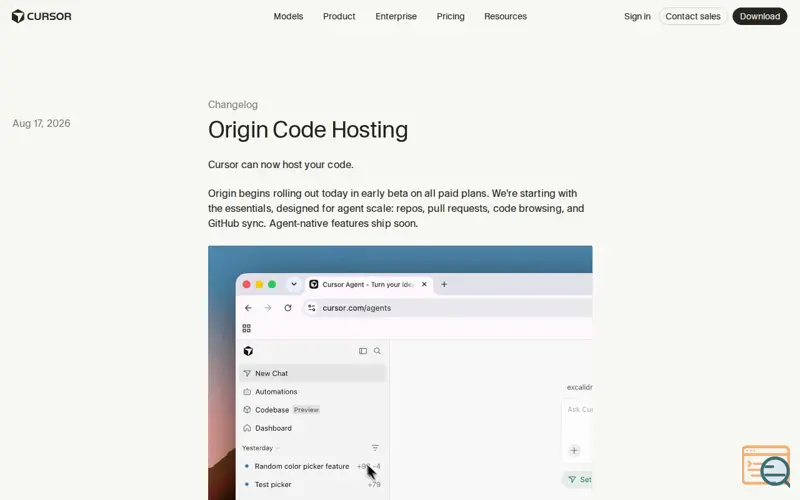The height and width of the screenshot is (500, 800).
Task: Open Automations in the sidebar
Action: click(313, 392)
